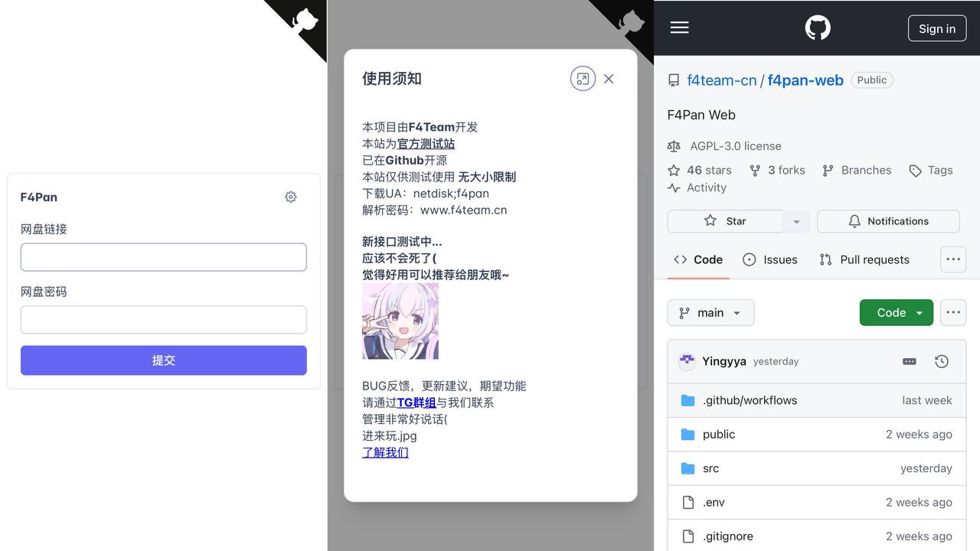Open the .github/workflows folder
The image size is (980, 551).
(x=750, y=400)
